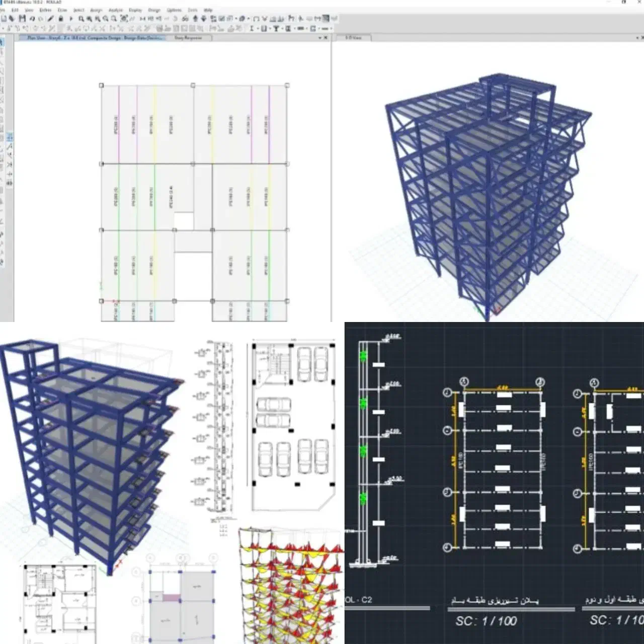
Task: Toggle the pointer select tool at top of left toolbar
Action: pos(2,42)
